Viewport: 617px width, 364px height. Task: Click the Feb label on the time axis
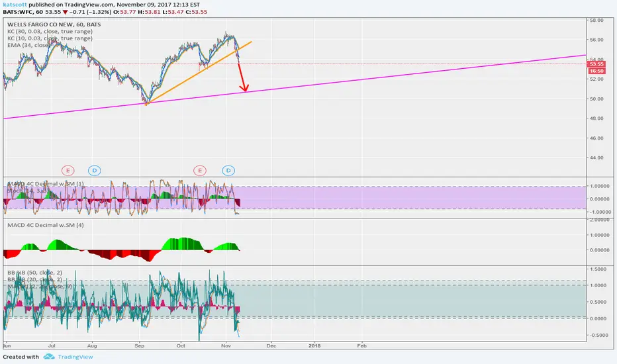click(361, 346)
